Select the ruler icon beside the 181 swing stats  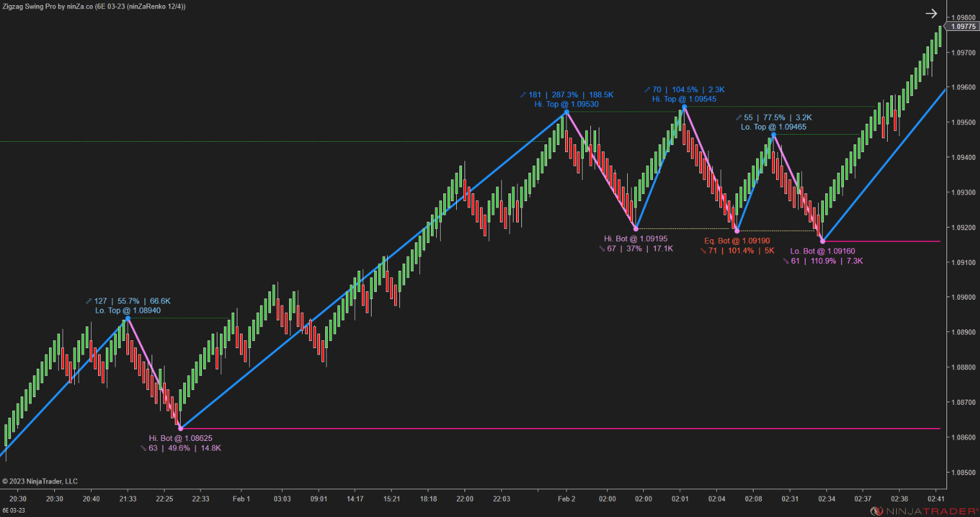click(x=523, y=94)
